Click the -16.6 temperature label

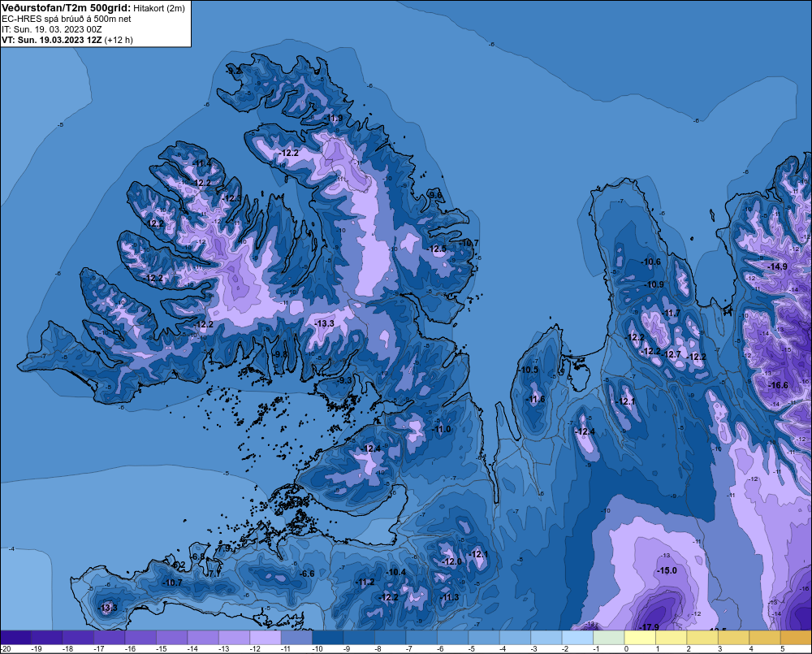click(779, 385)
